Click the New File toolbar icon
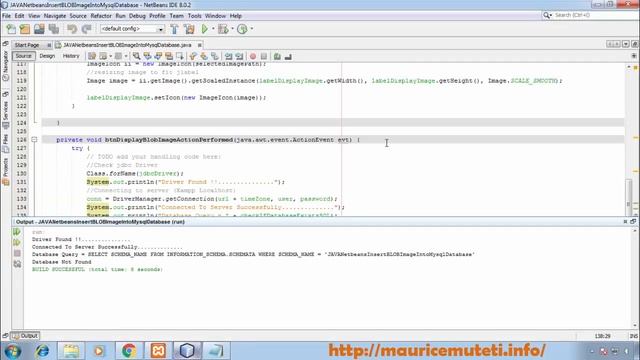Viewport: 640px width, 360px height. click(11, 29)
